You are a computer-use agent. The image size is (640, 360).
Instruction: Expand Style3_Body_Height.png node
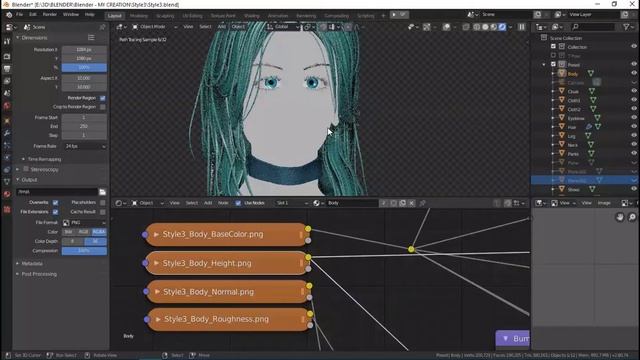156,263
